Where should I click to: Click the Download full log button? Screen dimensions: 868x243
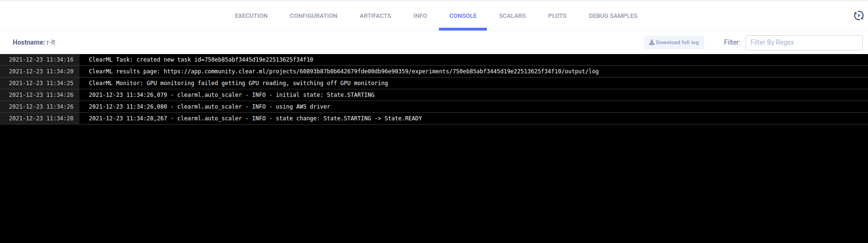(x=674, y=42)
